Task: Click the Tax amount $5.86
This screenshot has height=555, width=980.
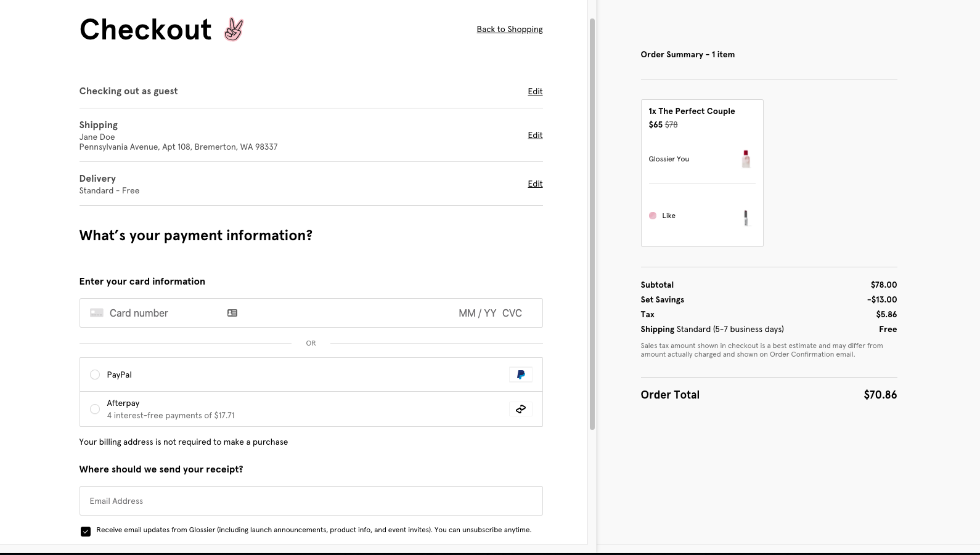Action: 886,314
